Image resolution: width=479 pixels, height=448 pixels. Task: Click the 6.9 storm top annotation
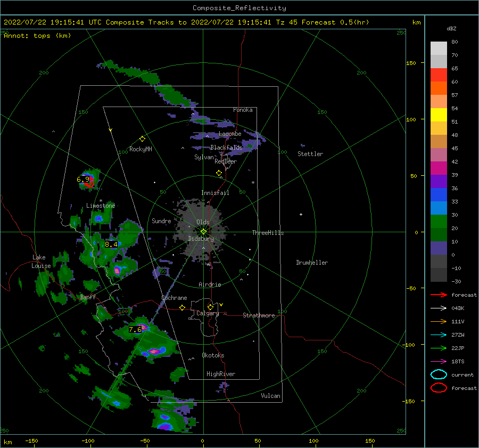click(x=83, y=179)
